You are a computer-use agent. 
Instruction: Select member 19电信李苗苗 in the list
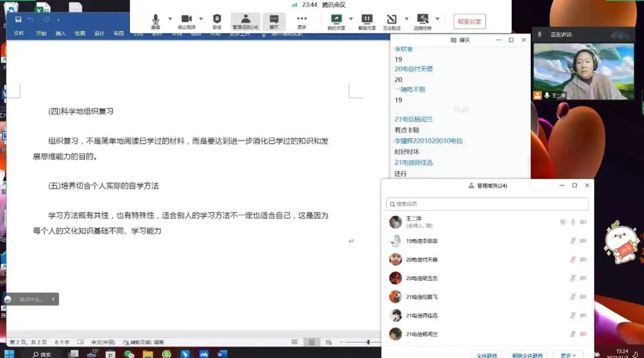click(487, 241)
